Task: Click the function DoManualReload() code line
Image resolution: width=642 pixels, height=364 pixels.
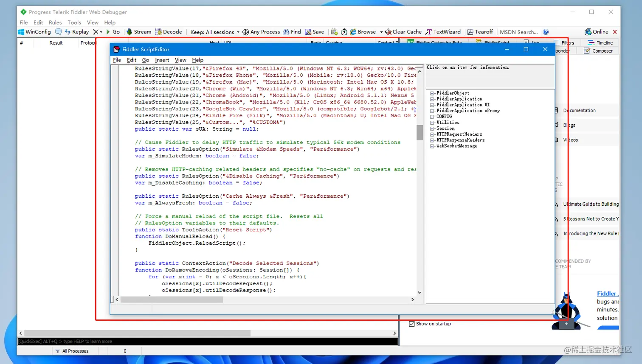Action: [x=180, y=236]
